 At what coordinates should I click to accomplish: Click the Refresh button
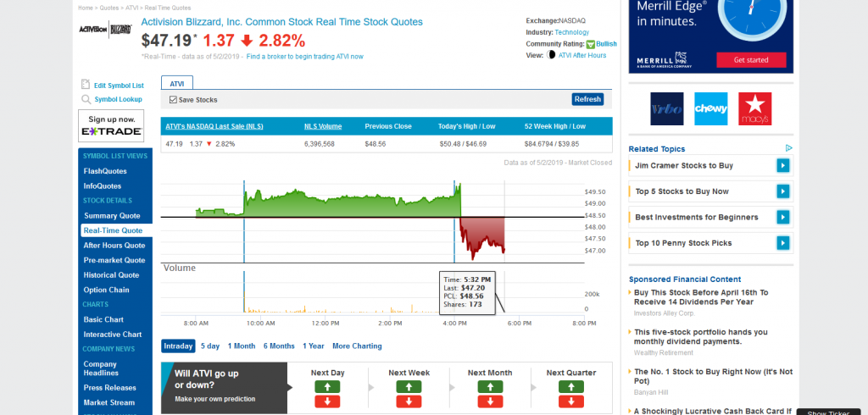pos(587,100)
